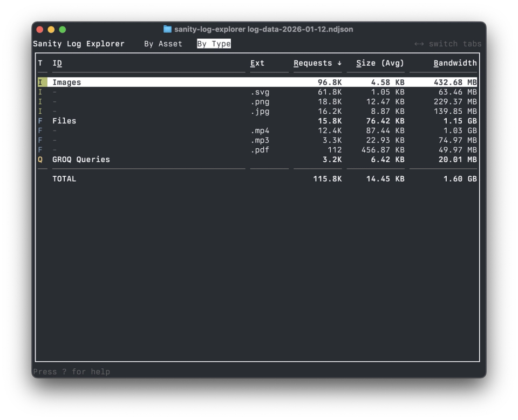Select the By Type tab
Image resolution: width=518 pixels, height=420 pixels.
214,44
